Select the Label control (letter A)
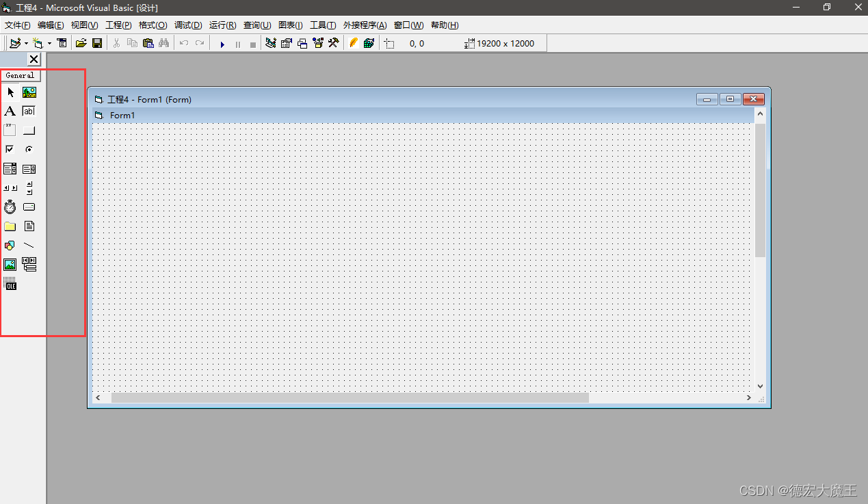This screenshot has height=504, width=868. pyautogui.click(x=10, y=111)
